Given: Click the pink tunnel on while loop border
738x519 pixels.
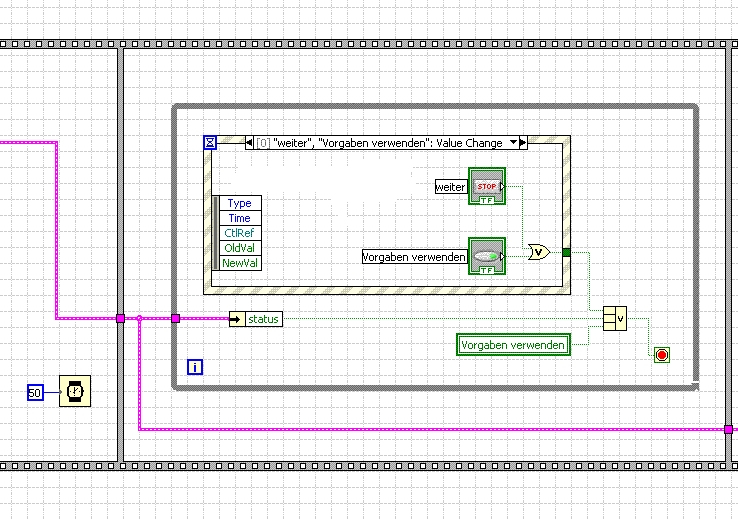Looking at the screenshot, I should (176, 319).
